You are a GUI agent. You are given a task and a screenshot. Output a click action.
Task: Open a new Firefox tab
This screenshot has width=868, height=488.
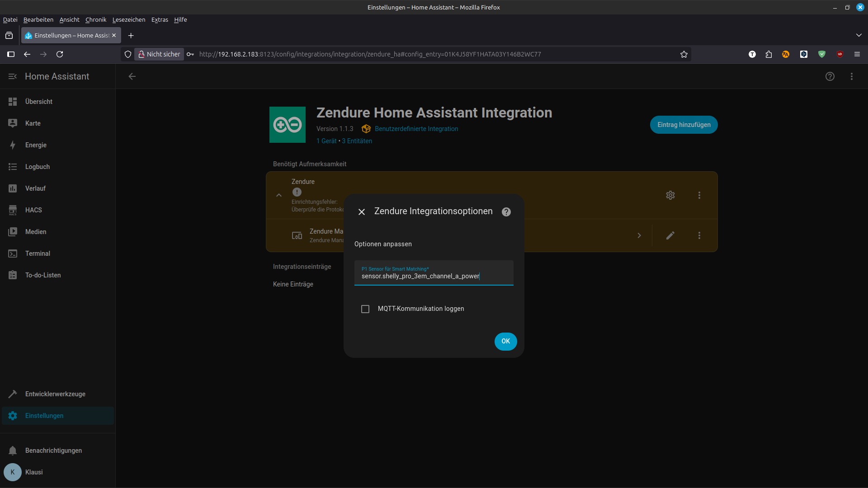tap(131, 36)
